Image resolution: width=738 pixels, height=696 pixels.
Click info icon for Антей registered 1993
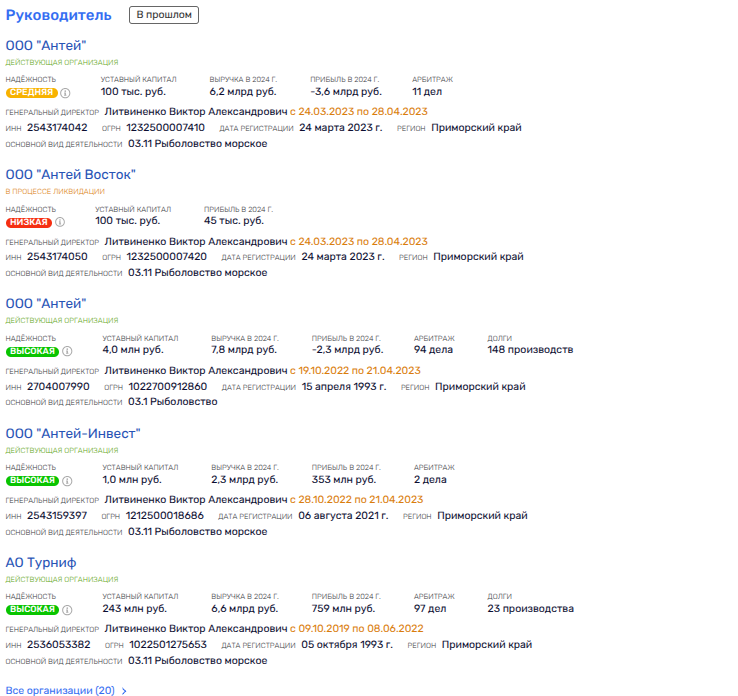pyautogui.click(x=68, y=351)
